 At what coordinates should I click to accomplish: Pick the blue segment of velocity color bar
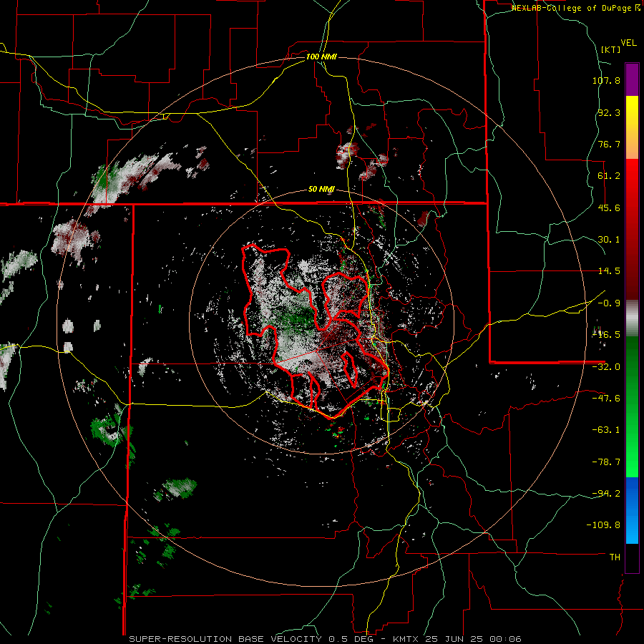pyautogui.click(x=632, y=510)
